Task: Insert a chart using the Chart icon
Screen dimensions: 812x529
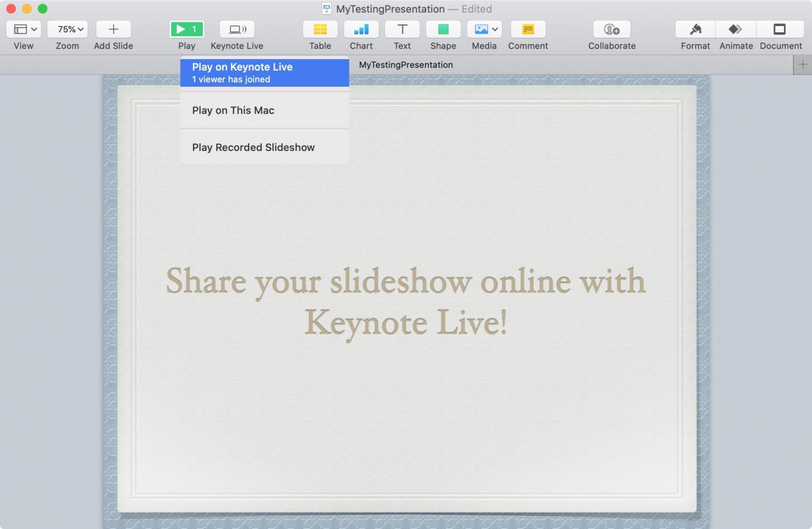Action: pos(361,29)
